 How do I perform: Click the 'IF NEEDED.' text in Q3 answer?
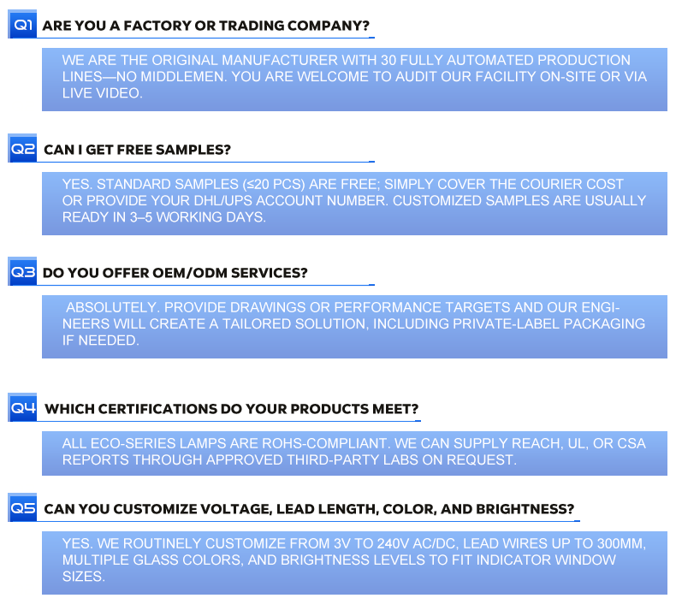tap(100, 341)
